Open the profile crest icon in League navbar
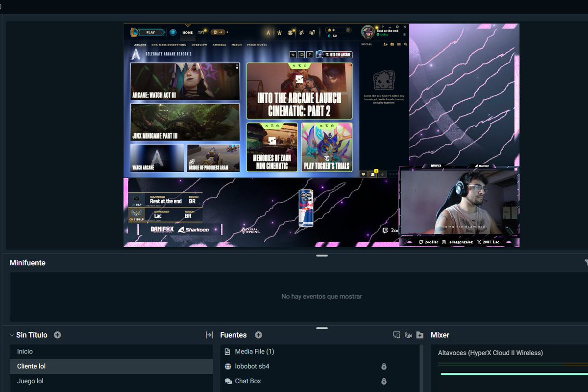Image resolution: width=588 pixels, height=392 pixels. (280, 33)
